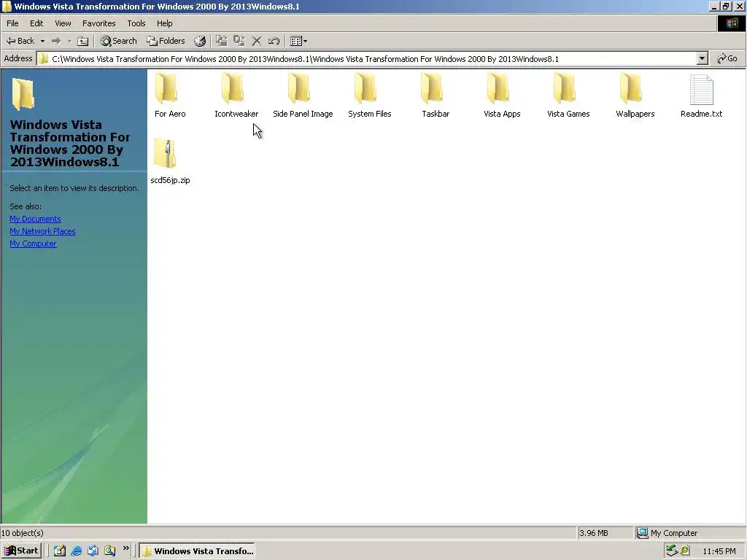Follow the My Documents link

click(35, 219)
